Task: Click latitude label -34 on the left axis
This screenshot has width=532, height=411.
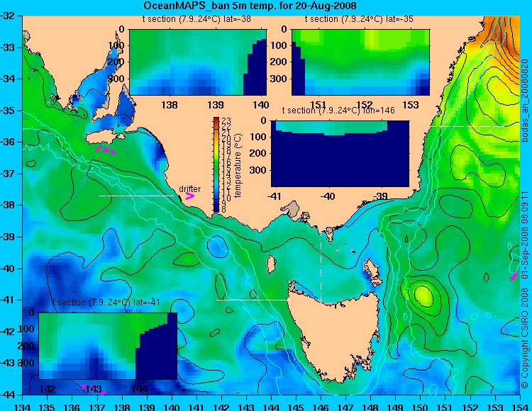Action: pyautogui.click(x=8, y=79)
